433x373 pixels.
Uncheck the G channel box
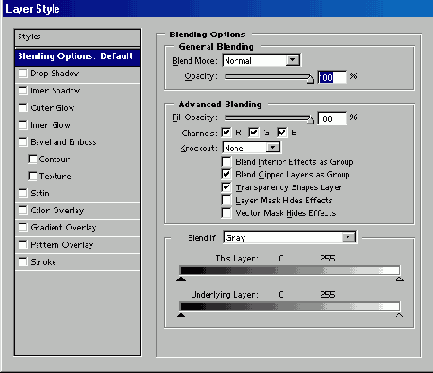254,133
